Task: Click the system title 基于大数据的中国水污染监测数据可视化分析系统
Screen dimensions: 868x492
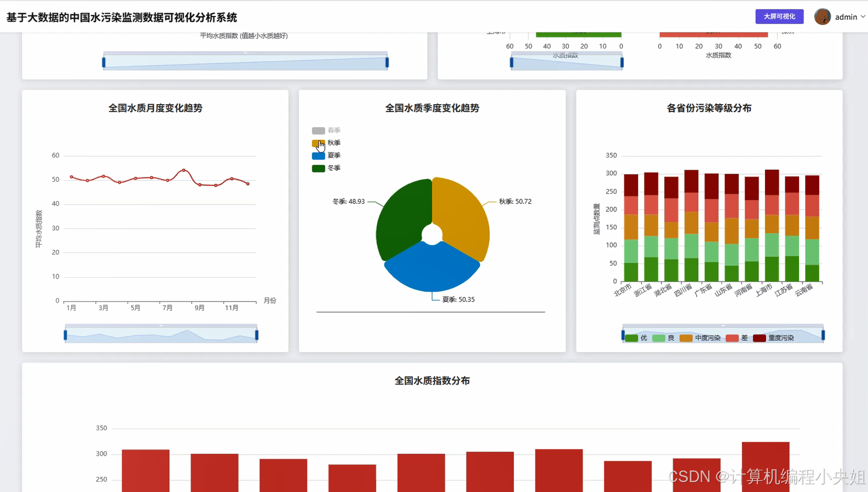Action: coord(122,18)
